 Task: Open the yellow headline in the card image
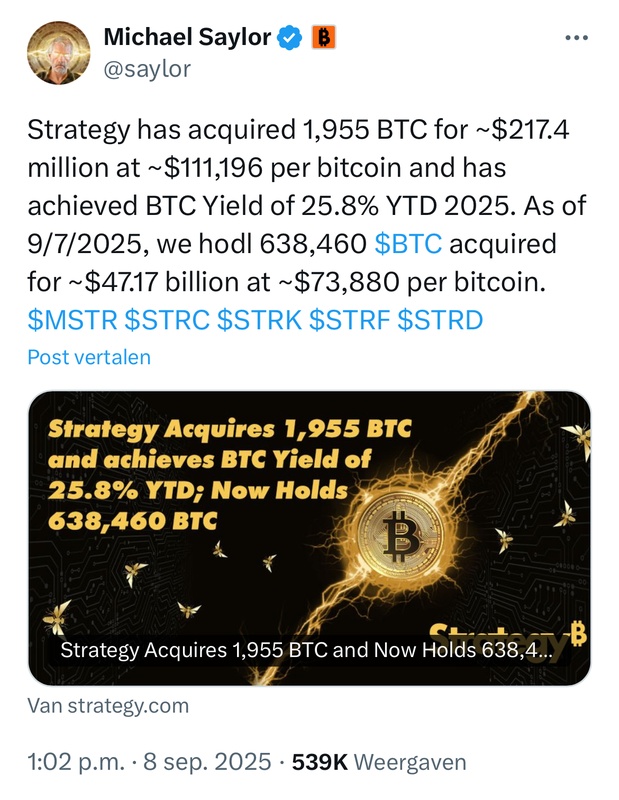pyautogui.click(x=230, y=475)
